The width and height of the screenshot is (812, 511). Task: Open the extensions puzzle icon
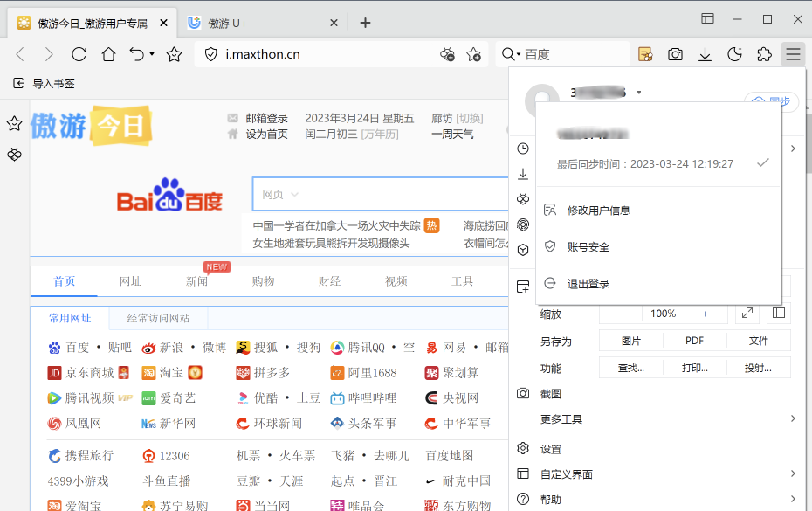pos(764,54)
